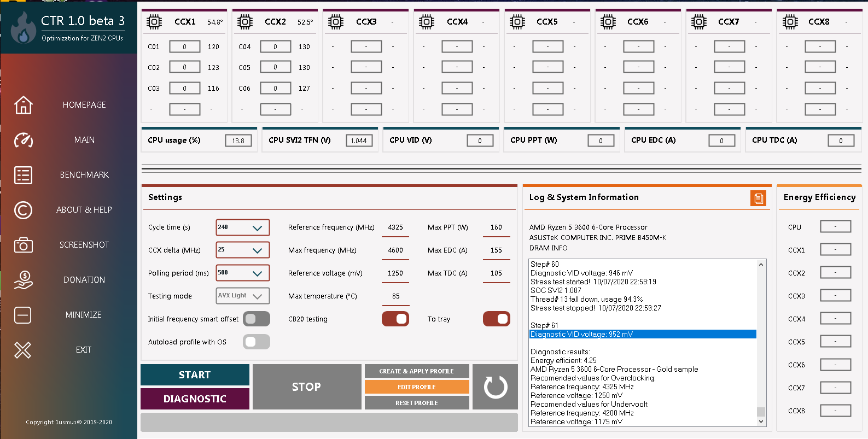Open Main via the gauge icon
Image resolution: width=868 pixels, height=439 pixels.
[x=23, y=140]
